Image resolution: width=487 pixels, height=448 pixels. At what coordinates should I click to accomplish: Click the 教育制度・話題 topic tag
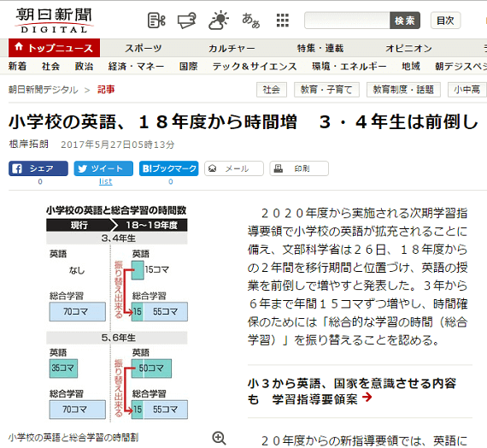403,90
